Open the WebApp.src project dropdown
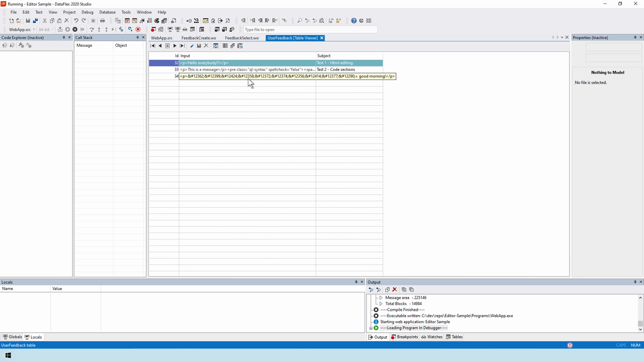644x362 pixels. click(x=34, y=29)
